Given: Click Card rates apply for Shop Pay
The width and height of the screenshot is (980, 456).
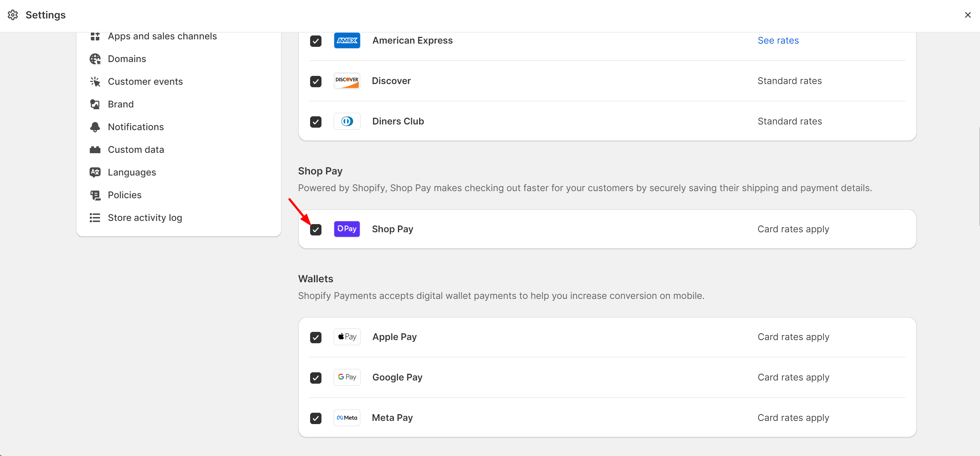Looking at the screenshot, I should (x=793, y=229).
